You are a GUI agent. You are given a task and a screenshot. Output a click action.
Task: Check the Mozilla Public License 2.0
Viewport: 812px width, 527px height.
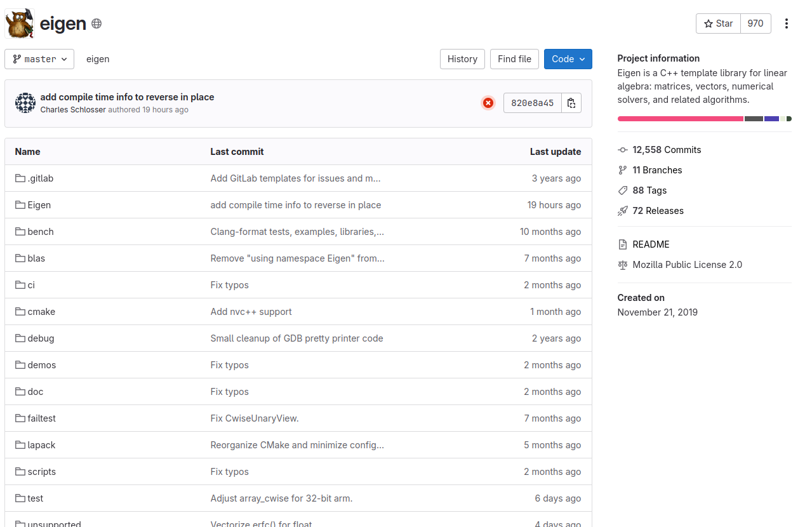click(x=687, y=265)
